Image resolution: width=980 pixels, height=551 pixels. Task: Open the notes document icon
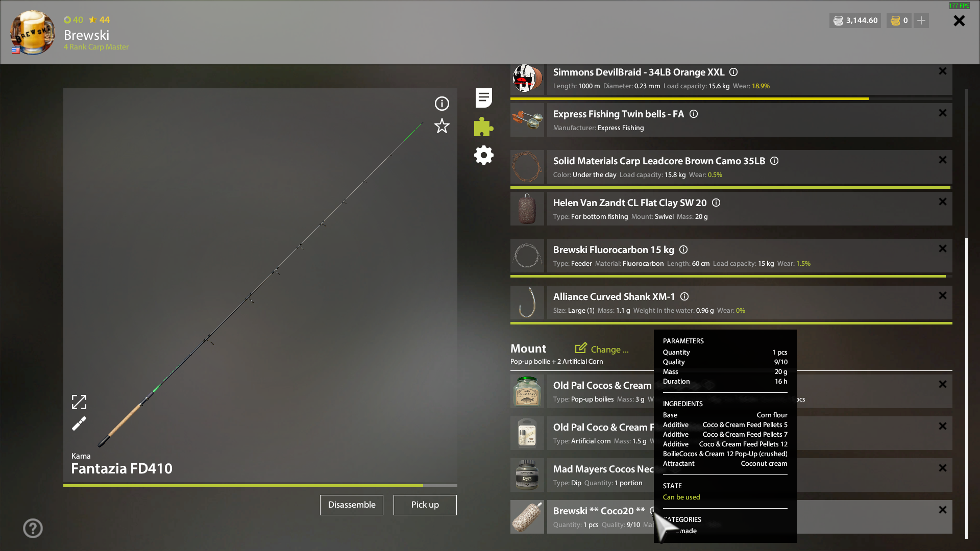483,97
